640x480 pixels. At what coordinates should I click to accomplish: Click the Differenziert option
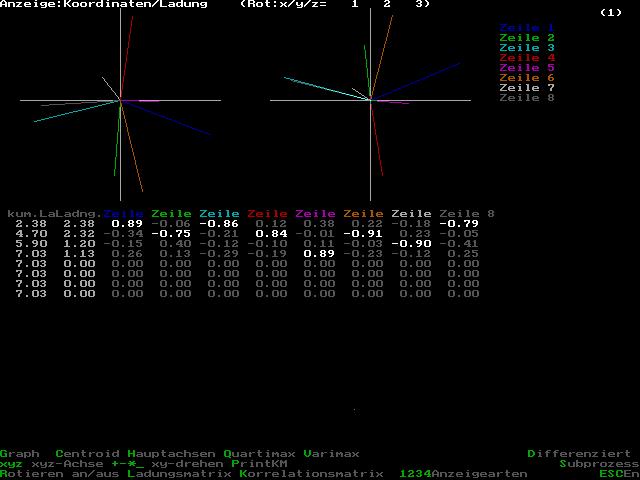pyautogui.click(x=582, y=453)
